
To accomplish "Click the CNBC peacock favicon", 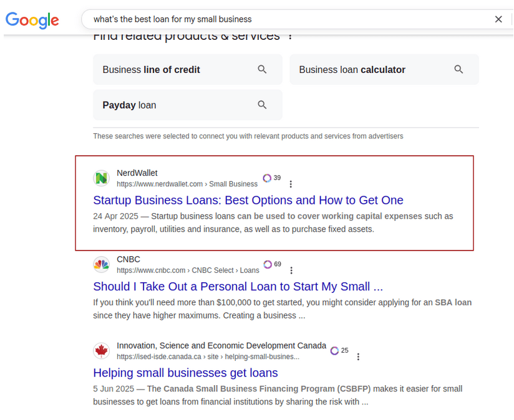I will [102, 265].
